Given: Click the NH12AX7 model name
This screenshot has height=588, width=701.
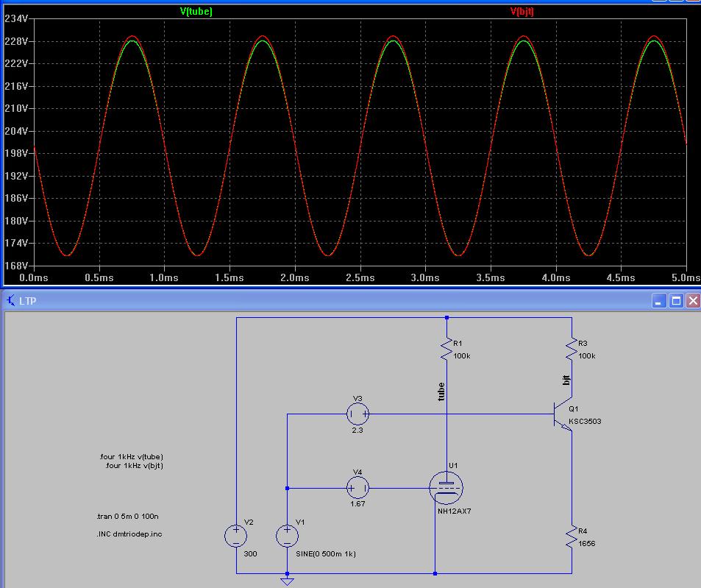Looking at the screenshot, I should point(455,511).
